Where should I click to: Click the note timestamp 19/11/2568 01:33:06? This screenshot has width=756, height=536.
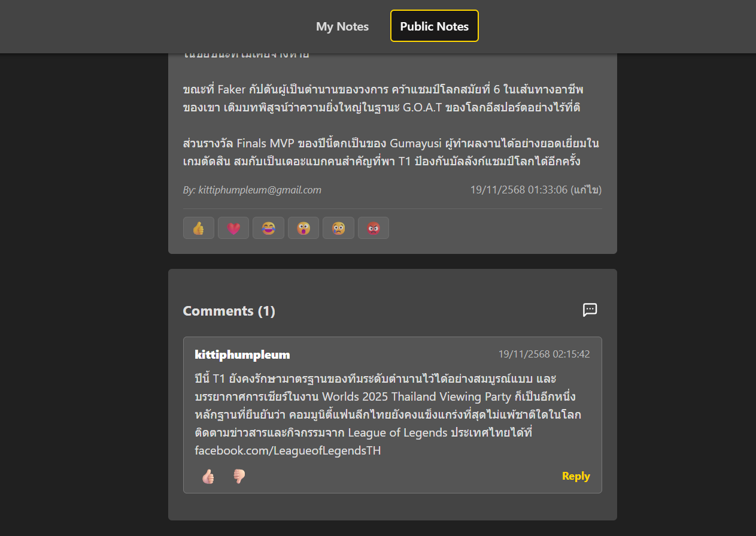[519, 190]
